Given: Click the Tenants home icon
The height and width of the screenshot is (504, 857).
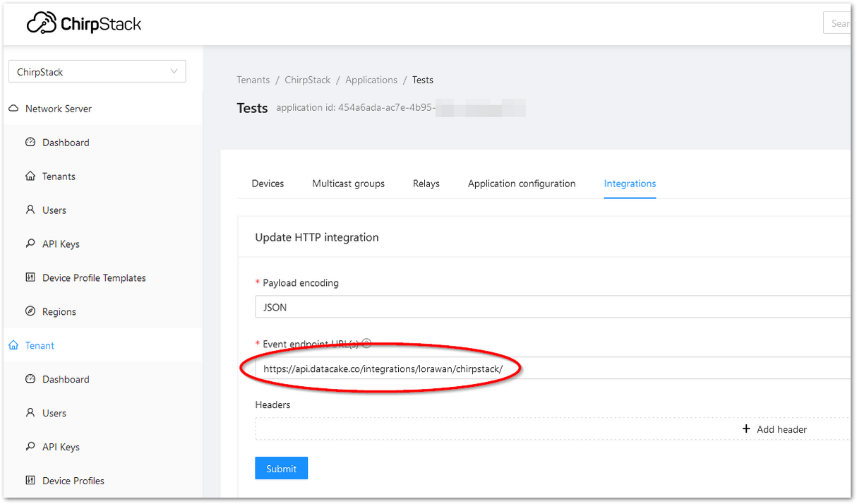Looking at the screenshot, I should point(30,176).
